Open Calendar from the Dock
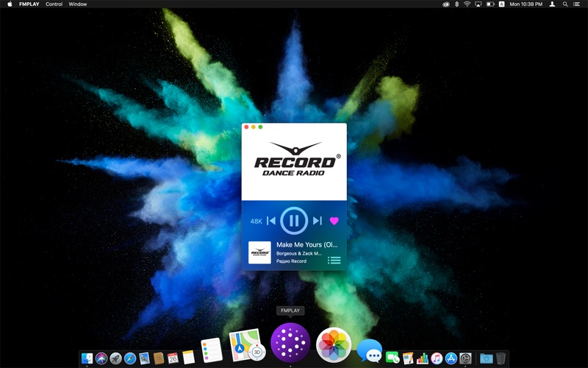 173,358
